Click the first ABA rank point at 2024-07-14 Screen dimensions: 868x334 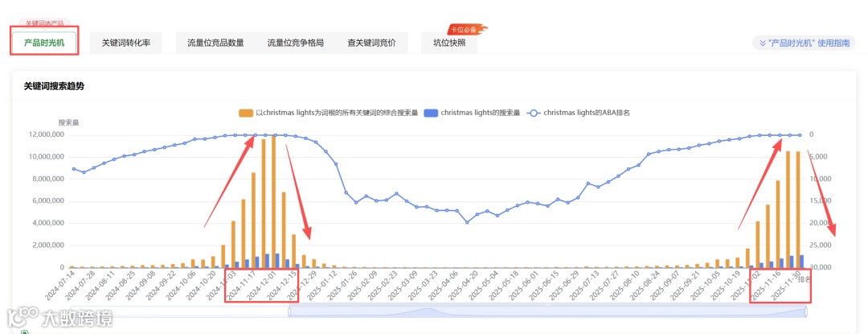click(x=73, y=169)
